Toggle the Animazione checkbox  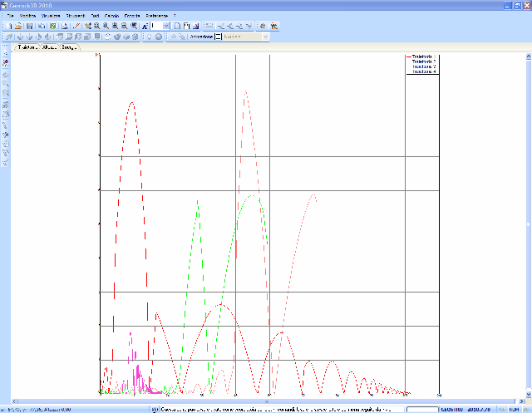[218, 37]
